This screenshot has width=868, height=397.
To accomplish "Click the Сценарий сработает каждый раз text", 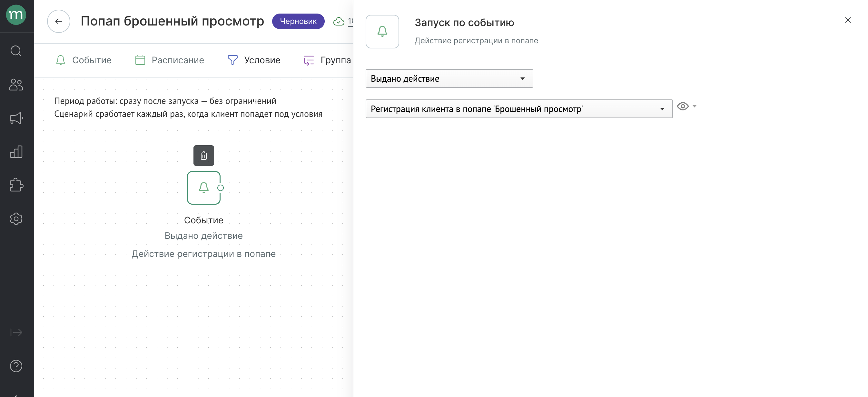I will (188, 114).
